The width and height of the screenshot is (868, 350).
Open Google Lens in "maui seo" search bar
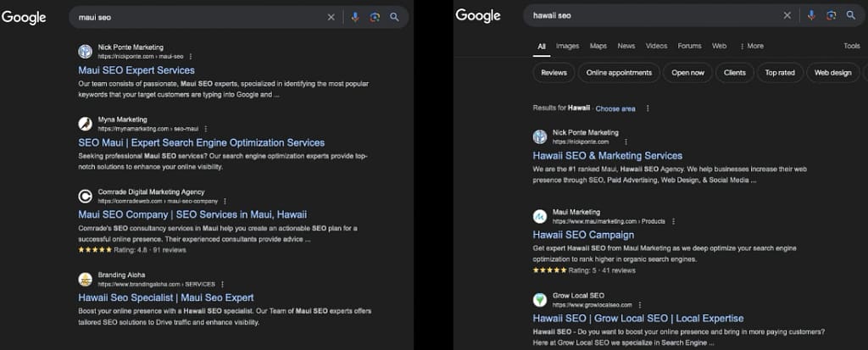click(375, 17)
